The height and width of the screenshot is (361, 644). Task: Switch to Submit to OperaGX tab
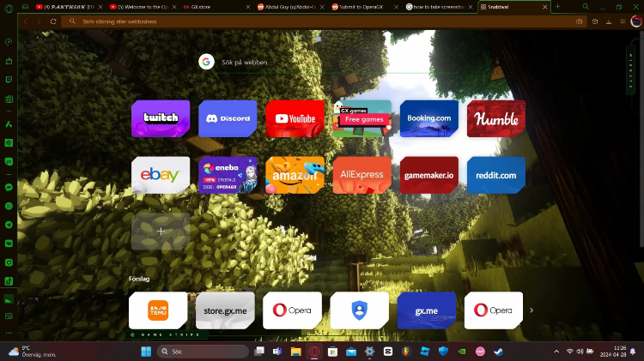pyautogui.click(x=364, y=7)
